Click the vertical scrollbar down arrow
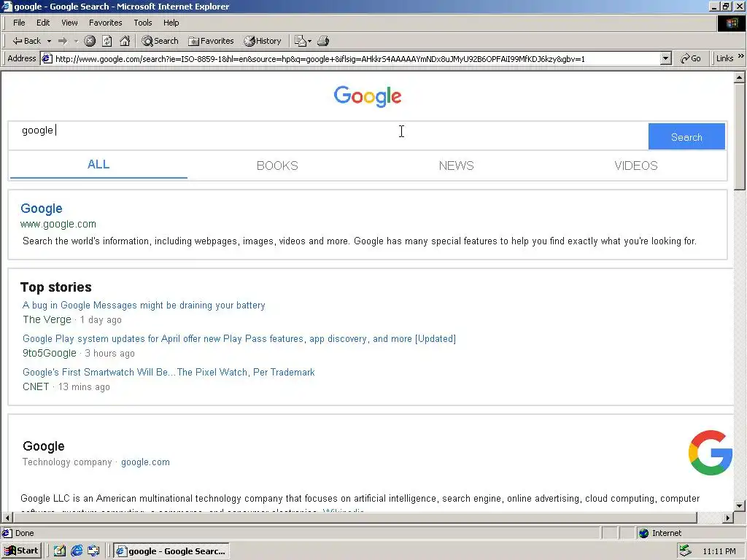The height and width of the screenshot is (560, 747). tap(740, 506)
